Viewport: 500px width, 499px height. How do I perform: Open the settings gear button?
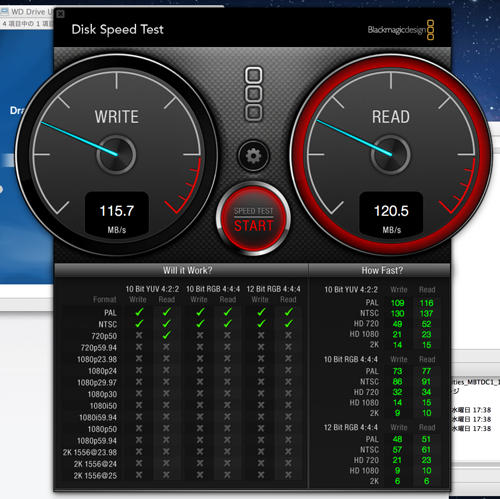(x=253, y=156)
